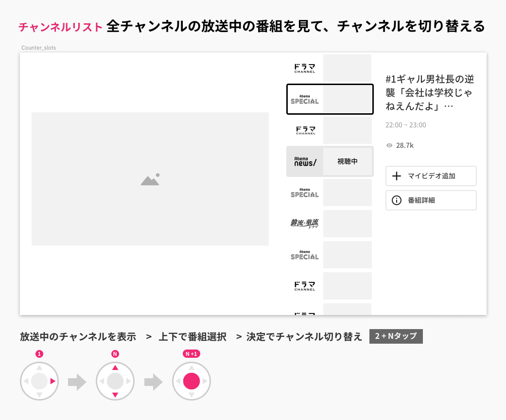Select the Abema SPECIAL logo directly below Abema news

pos(304,192)
